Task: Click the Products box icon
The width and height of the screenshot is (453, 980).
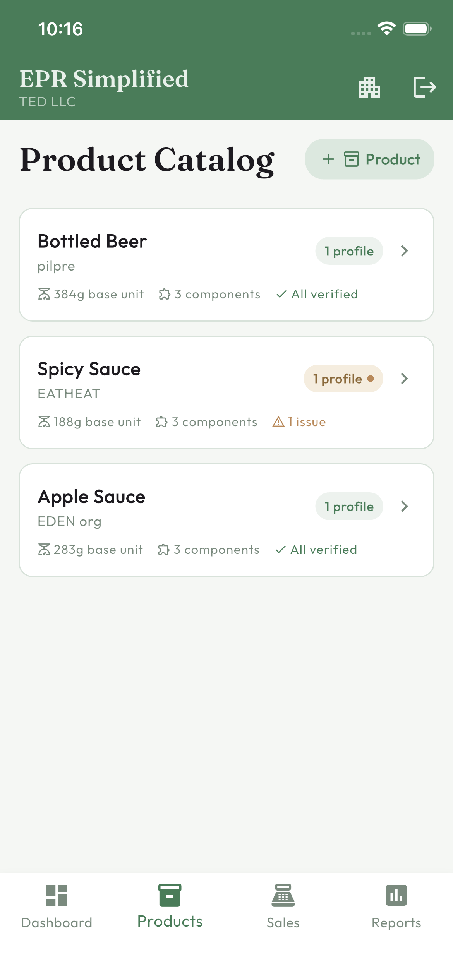Action: [x=170, y=895]
